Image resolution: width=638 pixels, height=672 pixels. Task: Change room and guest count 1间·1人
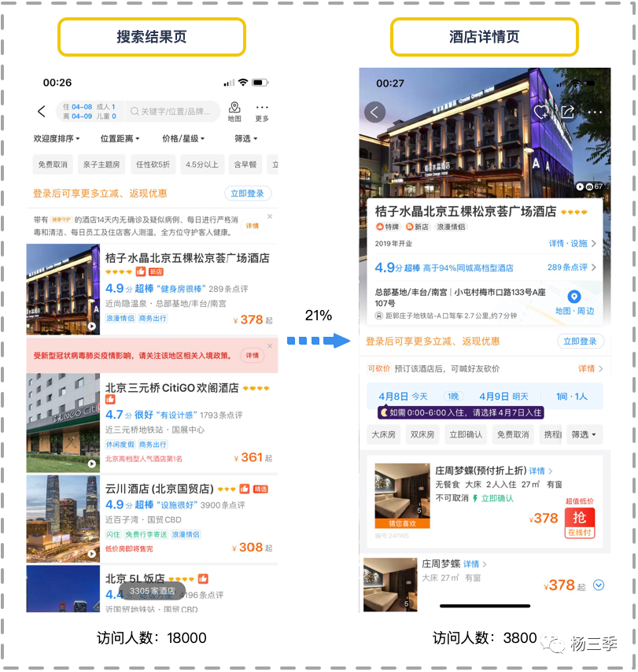tap(572, 397)
